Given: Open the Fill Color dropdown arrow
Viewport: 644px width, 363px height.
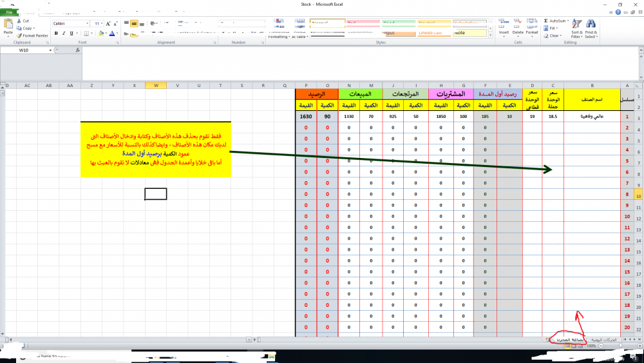Looking at the screenshot, I should click(x=106, y=34).
